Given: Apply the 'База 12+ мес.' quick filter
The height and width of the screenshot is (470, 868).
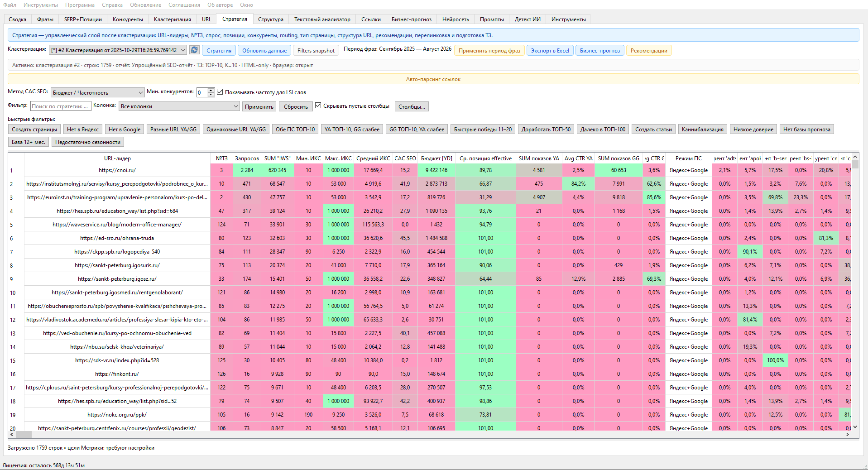Looking at the screenshot, I should pos(29,142).
